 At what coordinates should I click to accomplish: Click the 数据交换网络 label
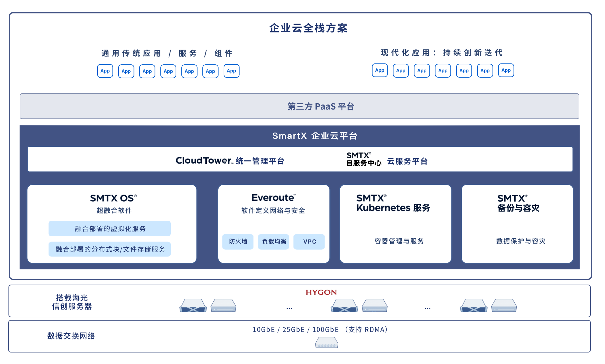click(71, 336)
